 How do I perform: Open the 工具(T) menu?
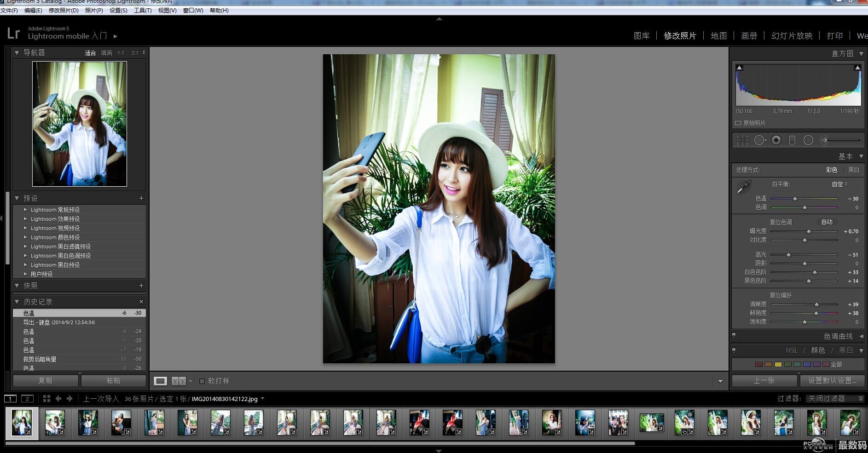[143, 11]
